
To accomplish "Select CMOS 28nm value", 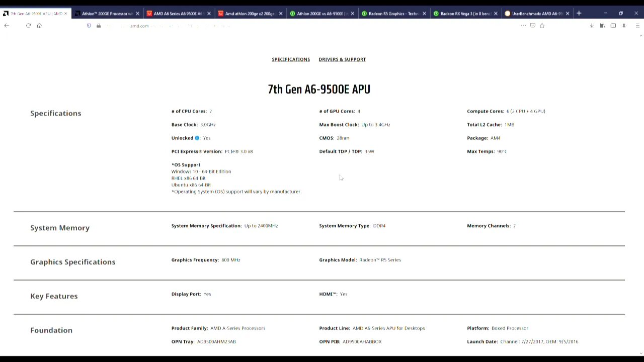I will [343, 138].
